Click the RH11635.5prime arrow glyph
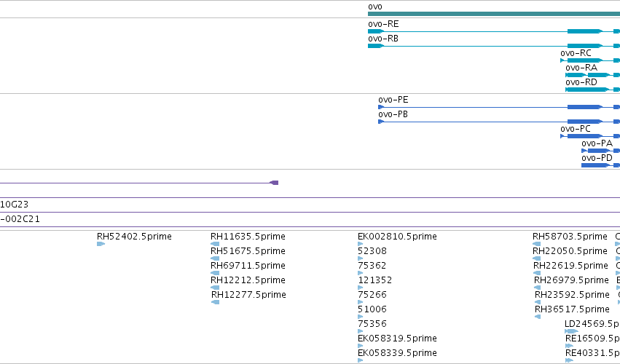This screenshot has width=620, height=364. point(215,244)
